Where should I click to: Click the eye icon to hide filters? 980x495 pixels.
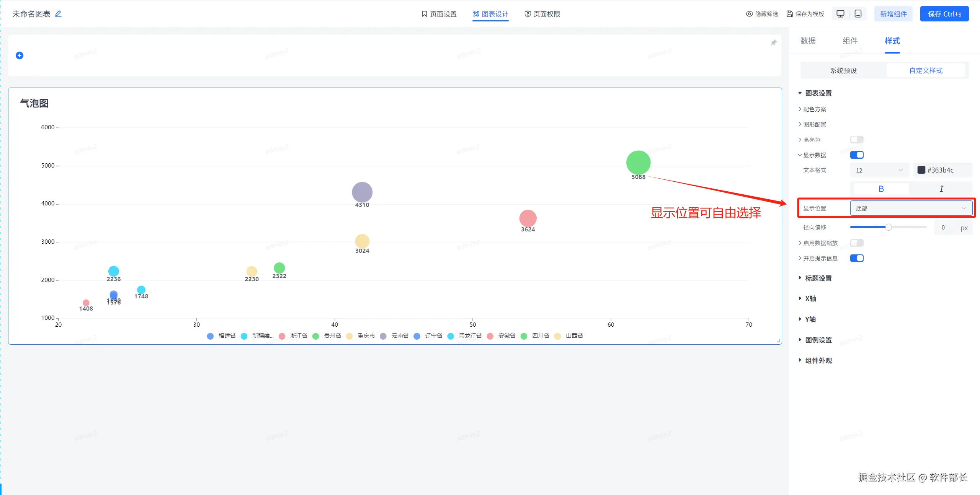pyautogui.click(x=749, y=14)
